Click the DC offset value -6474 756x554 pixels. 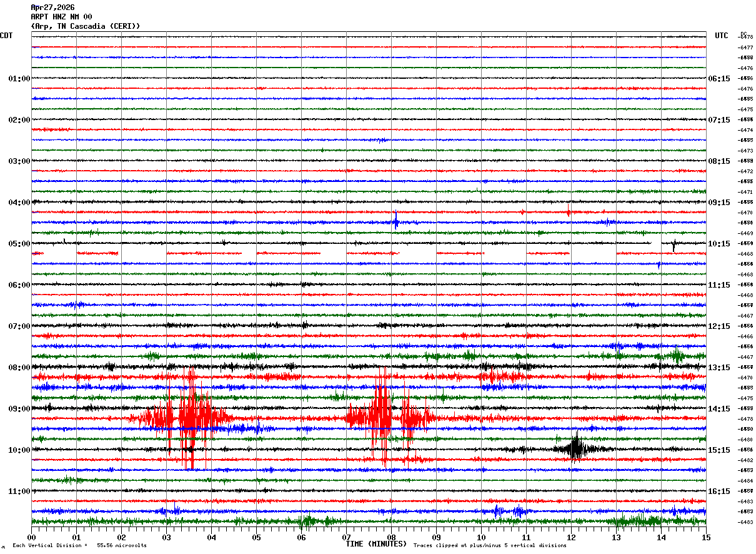[x=746, y=130]
